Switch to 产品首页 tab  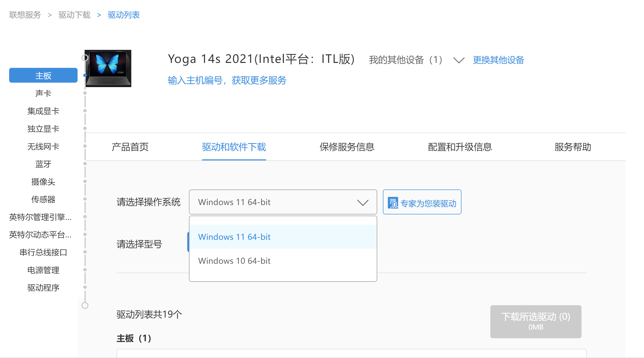[130, 147]
